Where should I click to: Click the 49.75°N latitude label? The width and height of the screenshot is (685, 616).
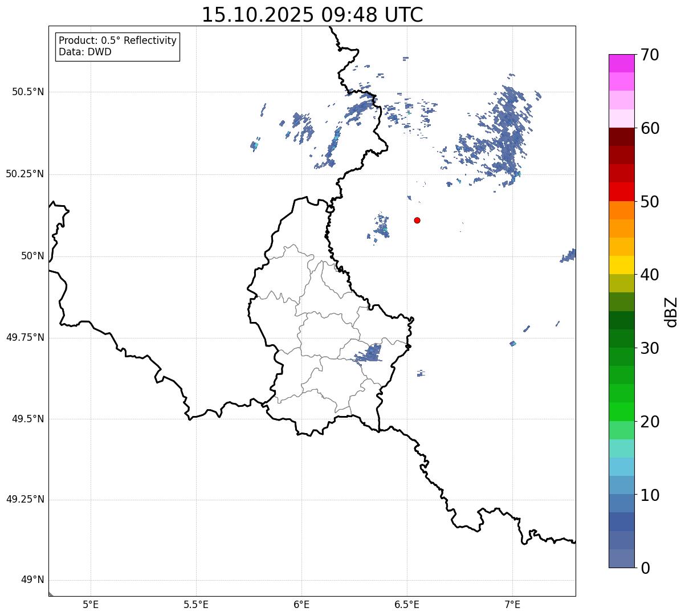pos(25,337)
